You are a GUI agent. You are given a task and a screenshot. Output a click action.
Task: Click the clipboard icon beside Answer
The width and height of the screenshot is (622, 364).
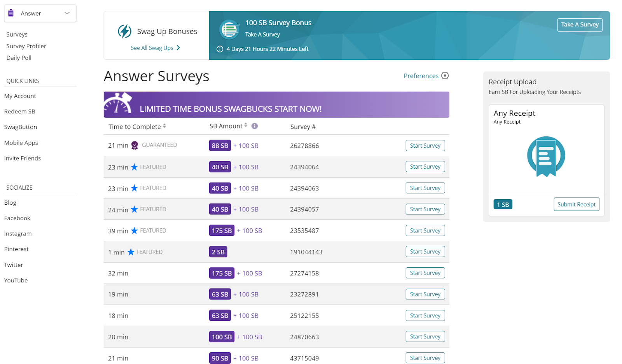(11, 13)
